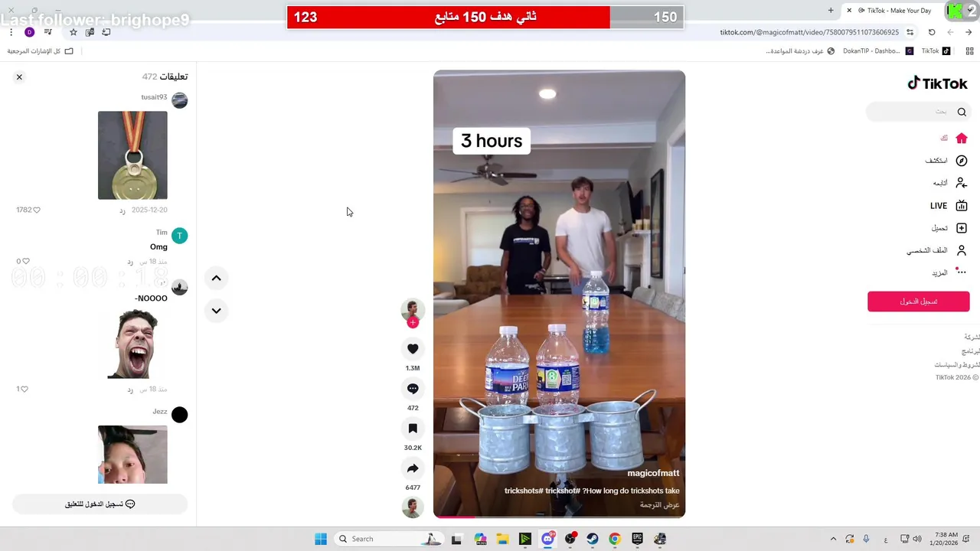This screenshot has width=980, height=551.
Task: View the medal image in tusait93's comment
Action: pos(132,155)
